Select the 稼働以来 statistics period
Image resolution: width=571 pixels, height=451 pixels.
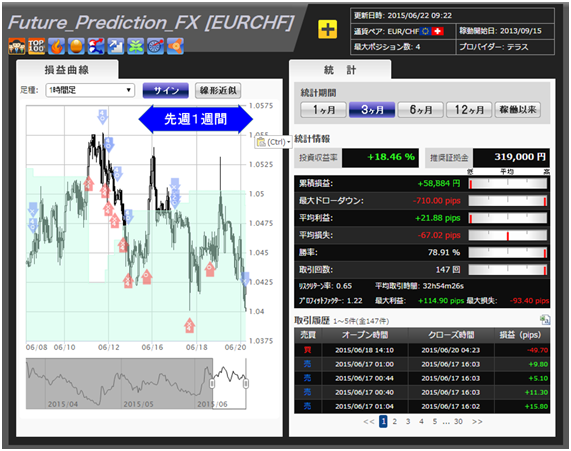pyautogui.click(x=517, y=110)
